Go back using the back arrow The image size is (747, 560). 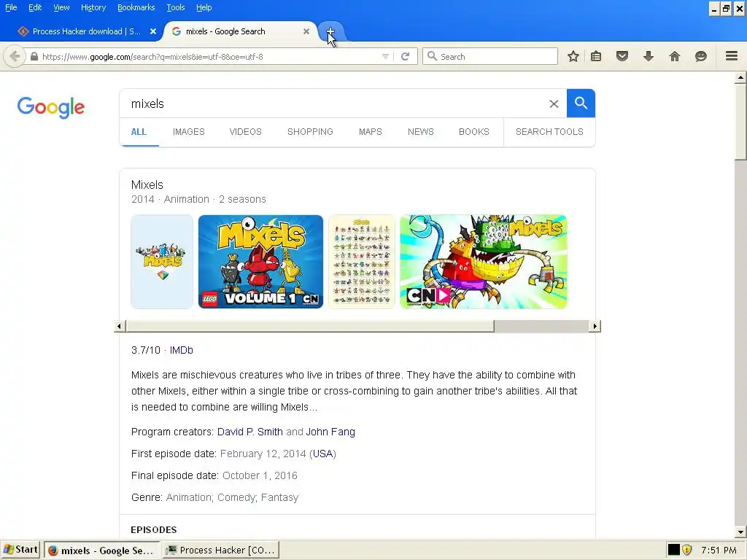click(15, 57)
